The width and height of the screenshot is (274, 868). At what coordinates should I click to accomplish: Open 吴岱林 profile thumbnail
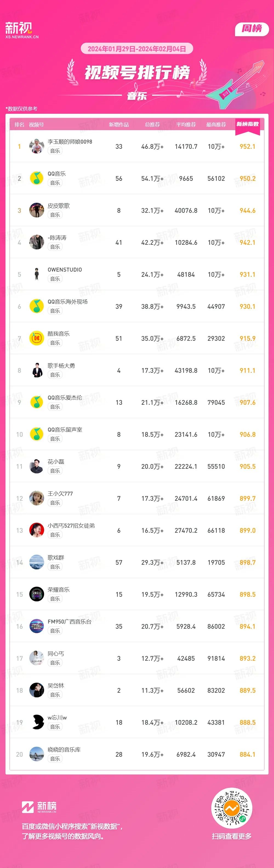pyautogui.click(x=37, y=691)
